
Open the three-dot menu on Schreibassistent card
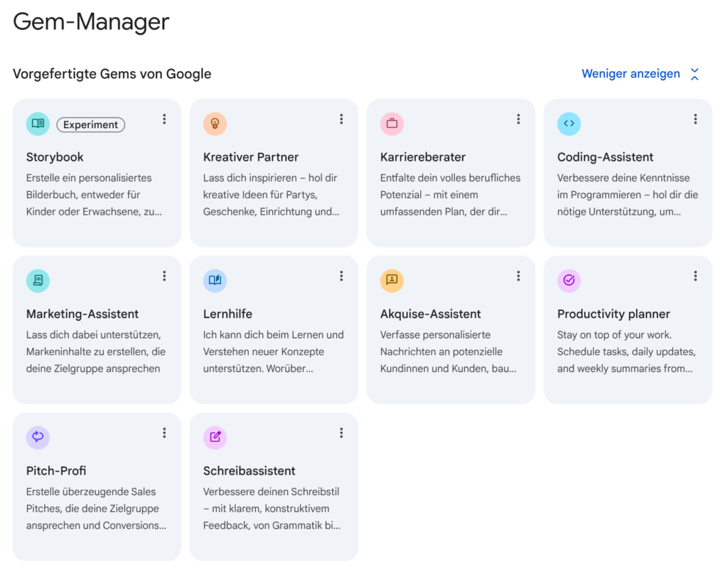[x=341, y=433]
